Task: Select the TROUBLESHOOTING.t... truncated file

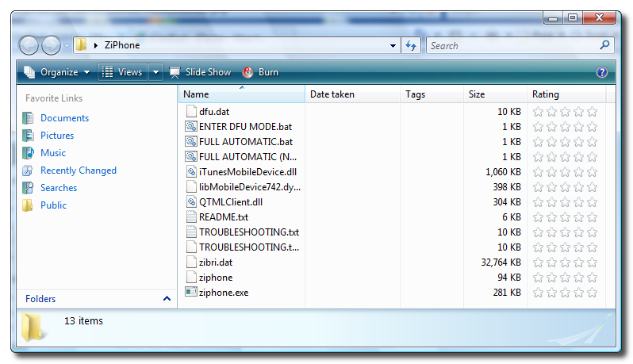Action: (x=249, y=247)
